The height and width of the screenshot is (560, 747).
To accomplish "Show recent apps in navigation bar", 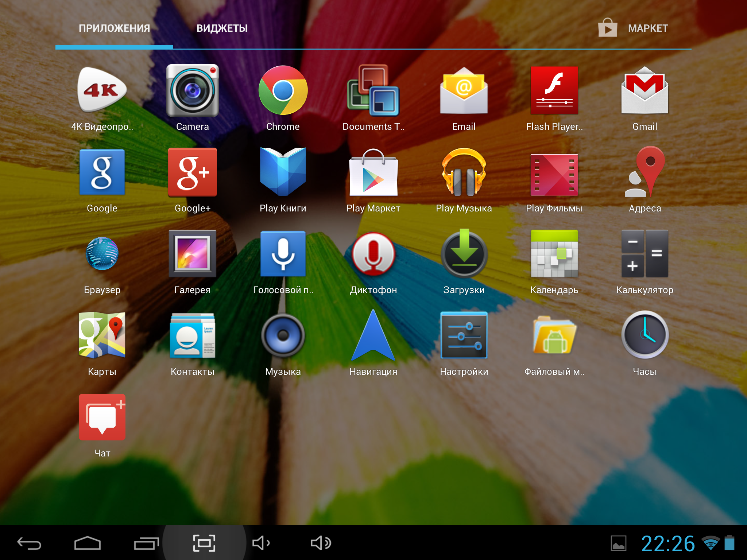I will [146, 544].
